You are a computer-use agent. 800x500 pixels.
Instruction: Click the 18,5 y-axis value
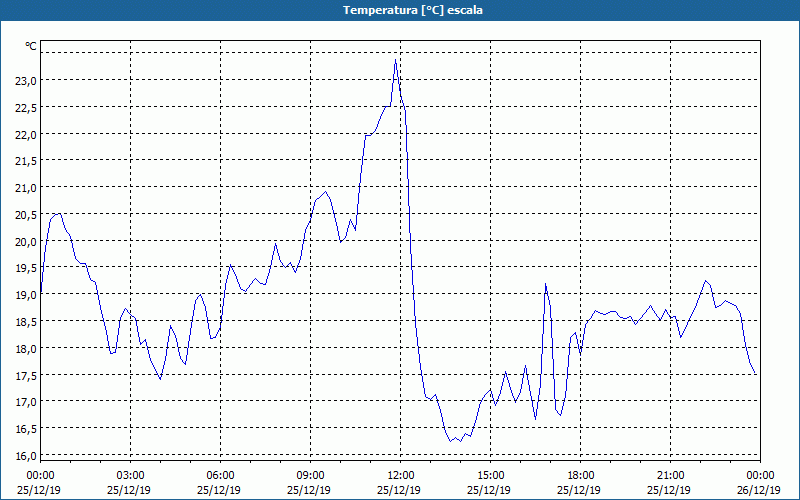27,322
